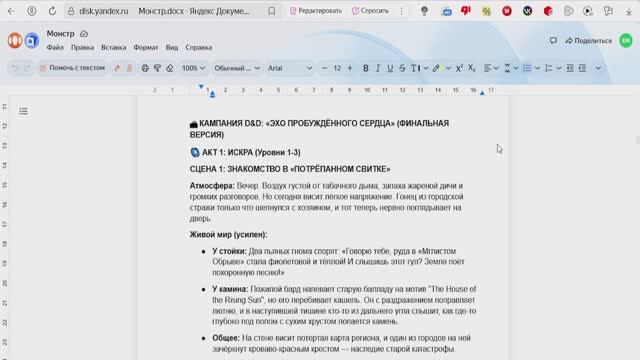The width and height of the screenshot is (640, 360).
Task: Expand the highlight color dropdown arrow
Action: pyautogui.click(x=448, y=68)
